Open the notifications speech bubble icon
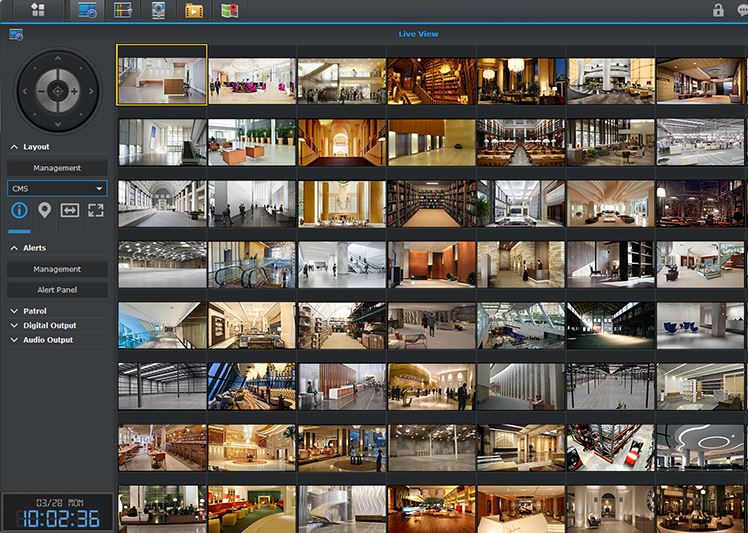This screenshot has width=748, height=533. 742,10
